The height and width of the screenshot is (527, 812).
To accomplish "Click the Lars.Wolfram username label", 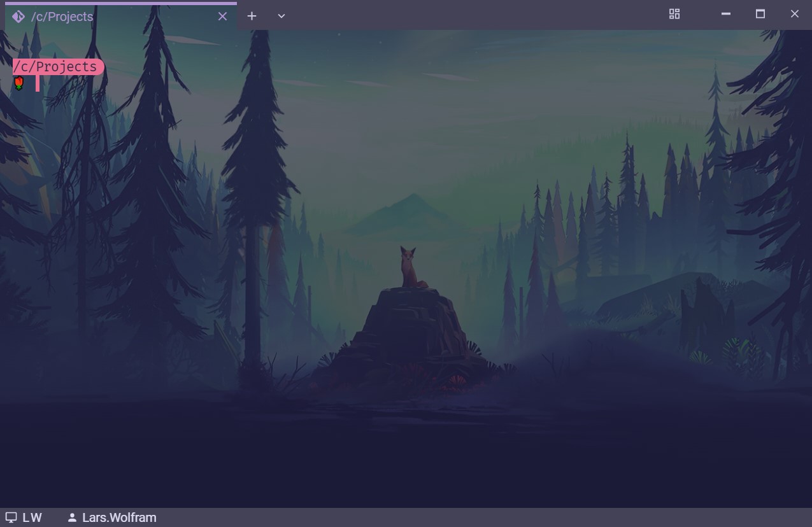I will point(119,518).
